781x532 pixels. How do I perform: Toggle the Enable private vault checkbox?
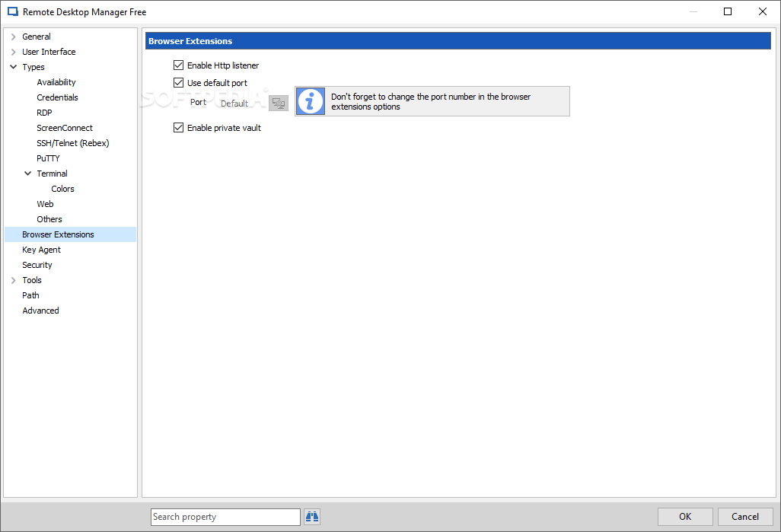178,128
